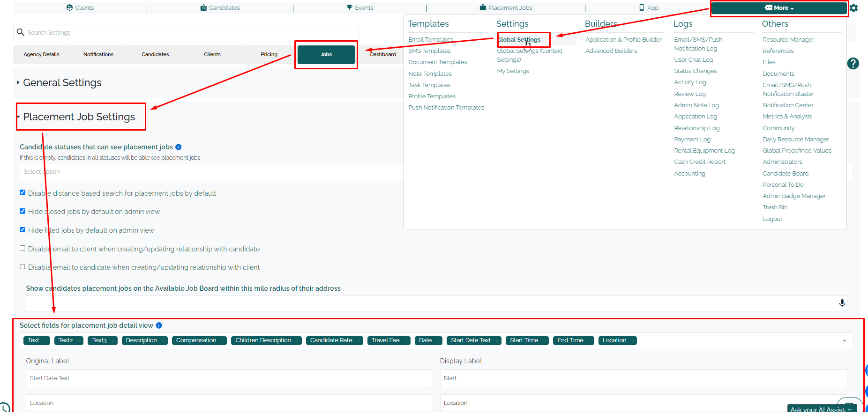Viewport: 868px width, 412px height.
Task: Toggle Hide filled jobs by default checkbox
Action: [x=22, y=230]
